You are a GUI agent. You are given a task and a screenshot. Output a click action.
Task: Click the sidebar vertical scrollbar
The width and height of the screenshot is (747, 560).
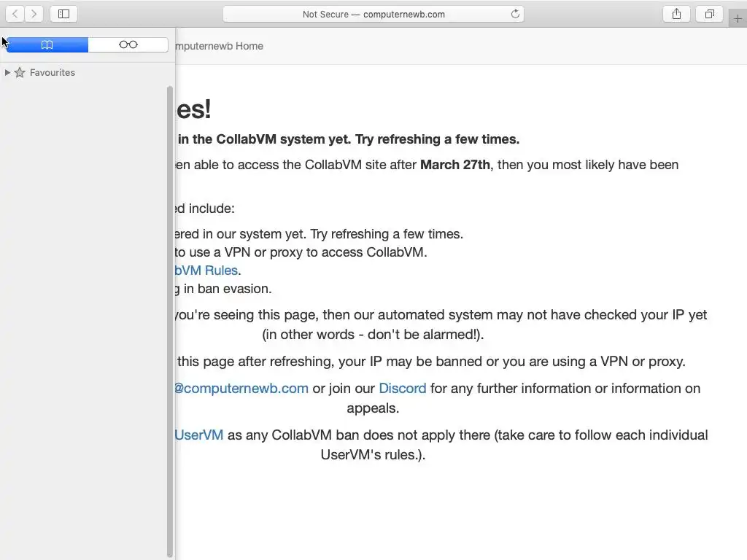pyautogui.click(x=170, y=322)
